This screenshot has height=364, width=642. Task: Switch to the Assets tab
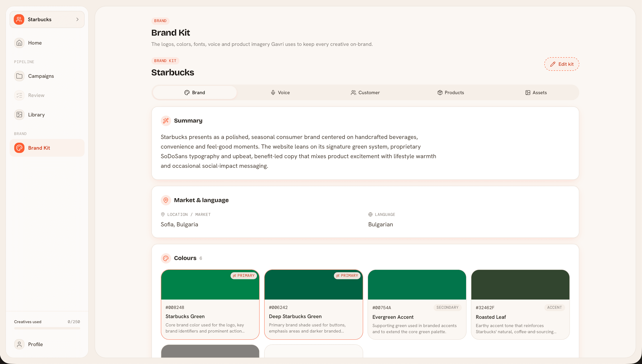tap(536, 92)
